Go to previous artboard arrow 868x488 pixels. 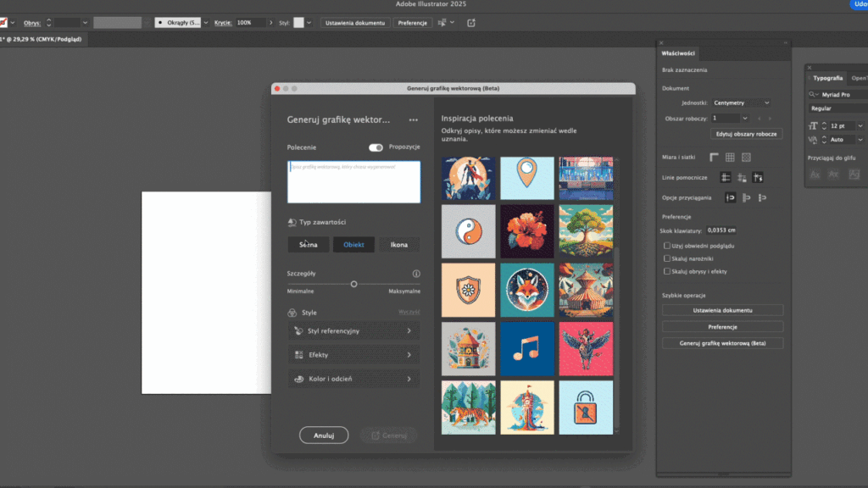click(759, 119)
